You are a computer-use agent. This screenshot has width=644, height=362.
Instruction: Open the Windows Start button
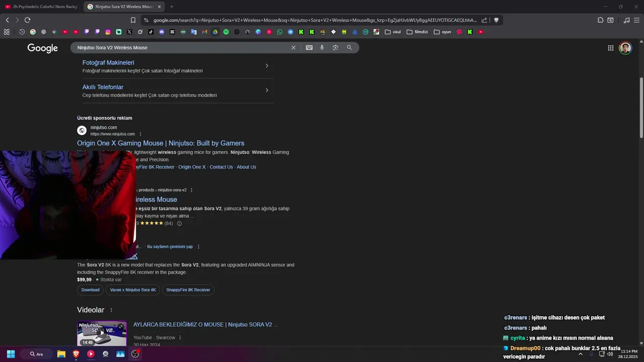11,354
